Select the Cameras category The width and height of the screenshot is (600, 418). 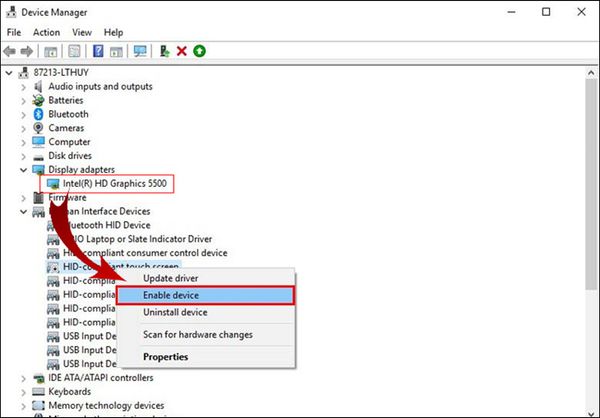(66, 128)
